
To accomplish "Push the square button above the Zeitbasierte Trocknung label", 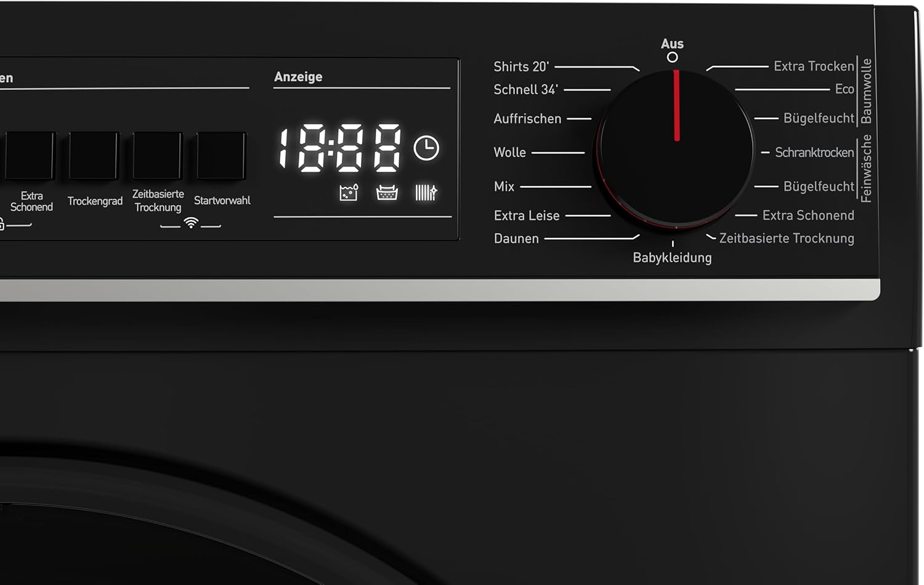I will pyautogui.click(x=158, y=155).
